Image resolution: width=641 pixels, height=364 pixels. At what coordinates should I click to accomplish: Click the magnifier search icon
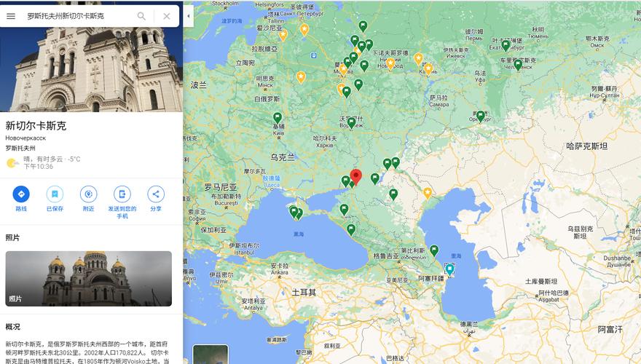point(141,16)
